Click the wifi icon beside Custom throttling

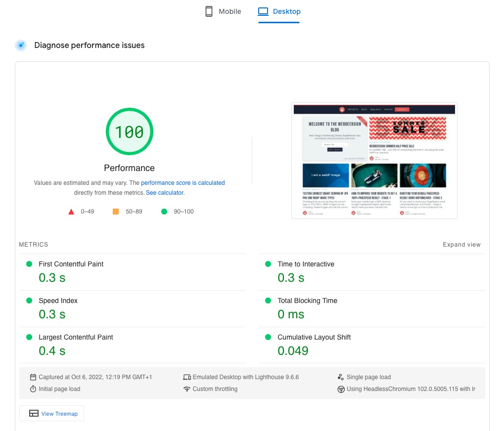click(187, 389)
